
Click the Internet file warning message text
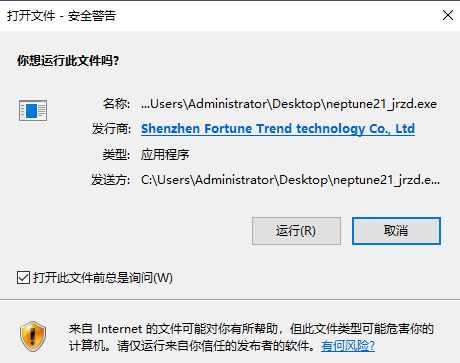(x=251, y=337)
